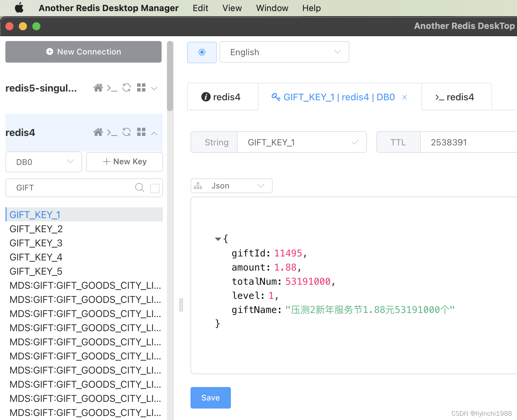Click the redis5-singul... connection name

pos(41,88)
